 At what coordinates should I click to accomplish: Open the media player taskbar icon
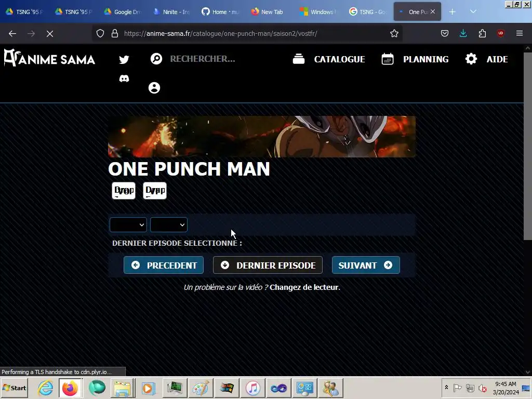click(148, 388)
